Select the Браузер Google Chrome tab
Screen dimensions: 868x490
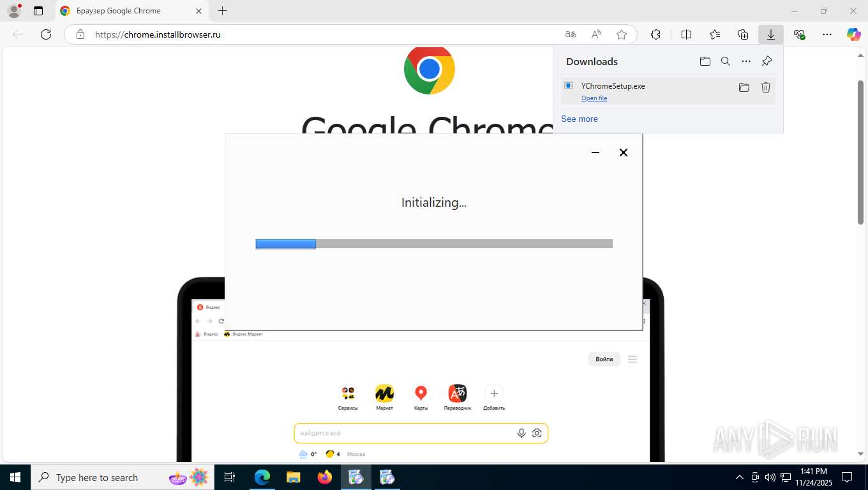pyautogui.click(x=131, y=11)
